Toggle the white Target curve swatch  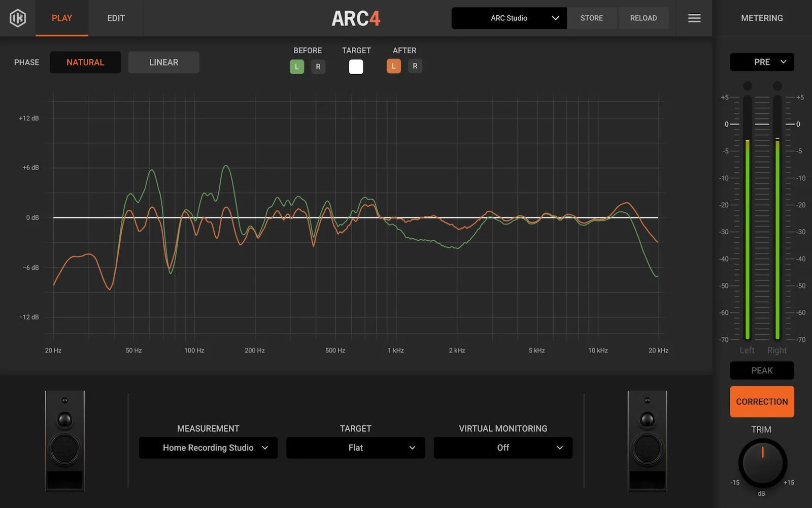356,67
